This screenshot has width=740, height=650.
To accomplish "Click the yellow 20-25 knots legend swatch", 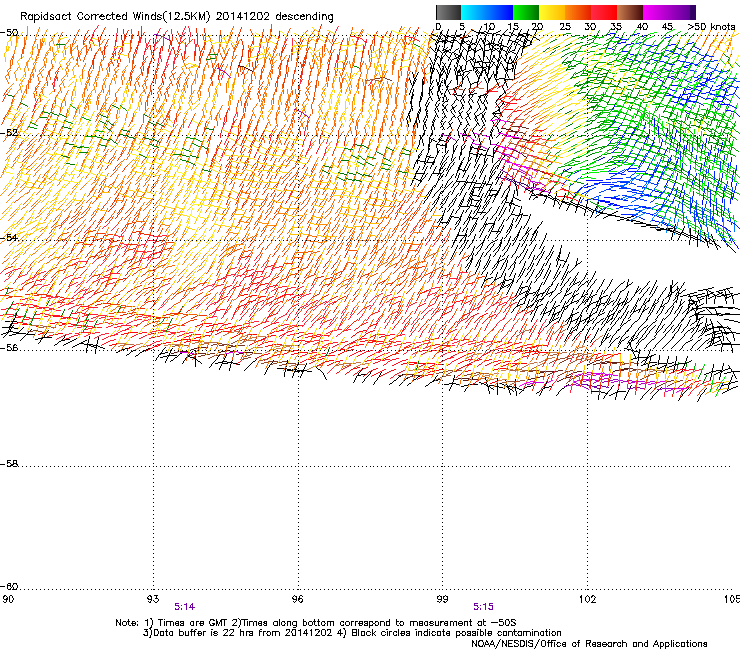I will pos(552,12).
